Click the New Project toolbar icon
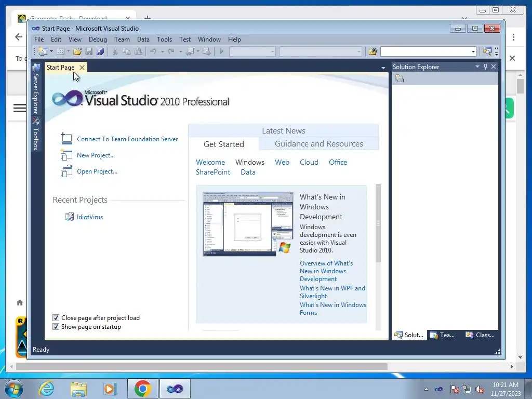 pos(43,51)
